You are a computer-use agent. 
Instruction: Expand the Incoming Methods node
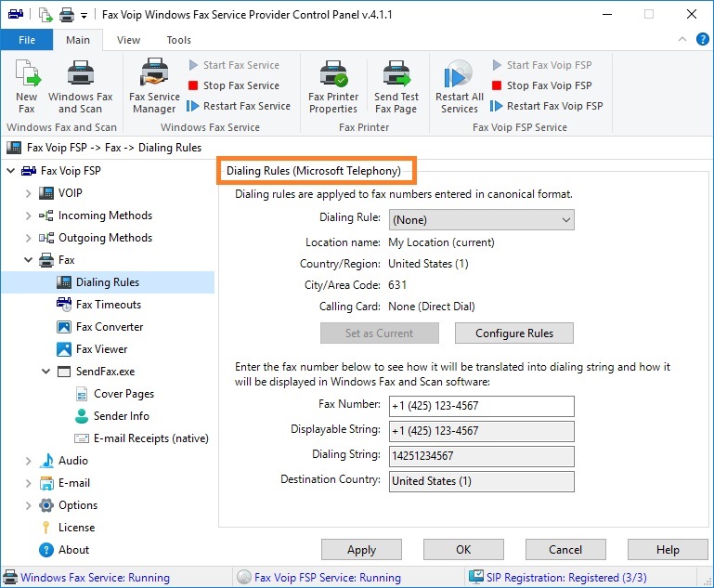28,216
